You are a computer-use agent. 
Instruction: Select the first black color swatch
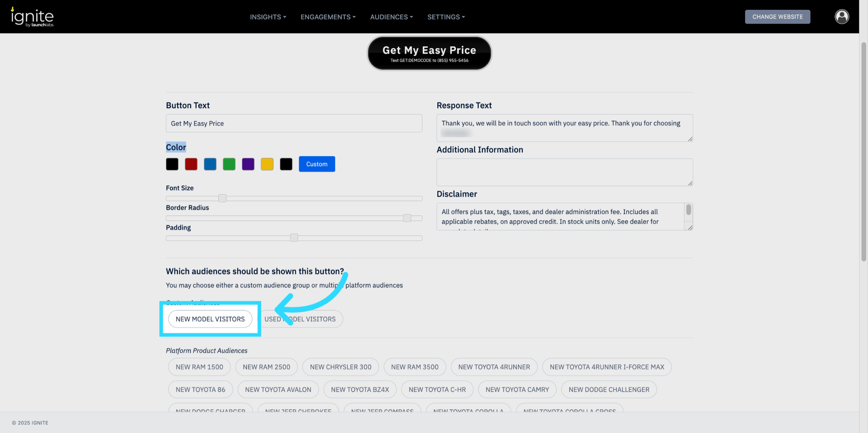[x=172, y=164]
